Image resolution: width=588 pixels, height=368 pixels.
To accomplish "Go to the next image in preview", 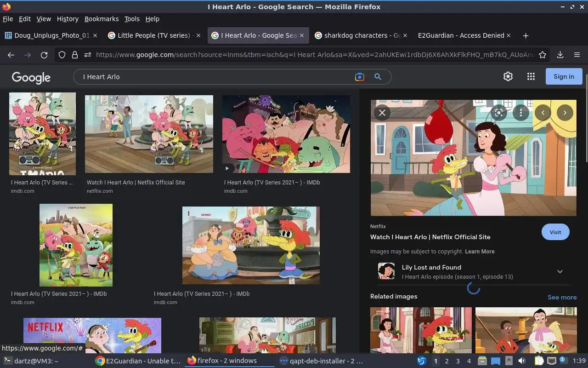I will coord(565,113).
